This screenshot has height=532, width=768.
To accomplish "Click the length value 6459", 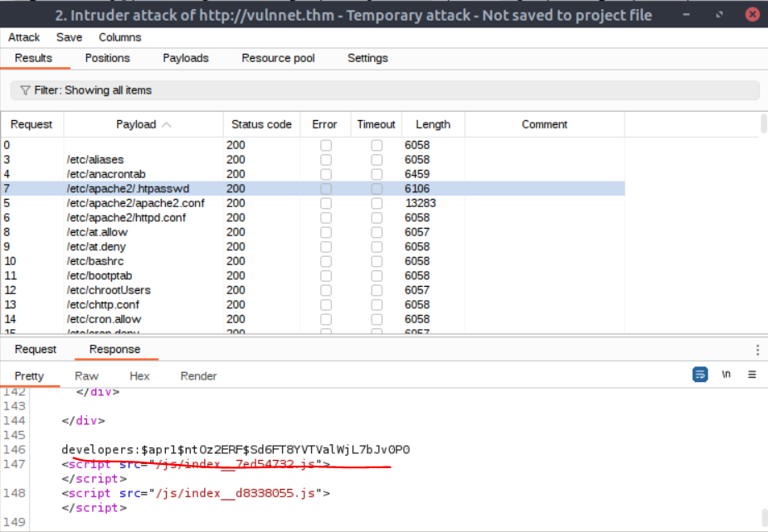I will coord(417,174).
